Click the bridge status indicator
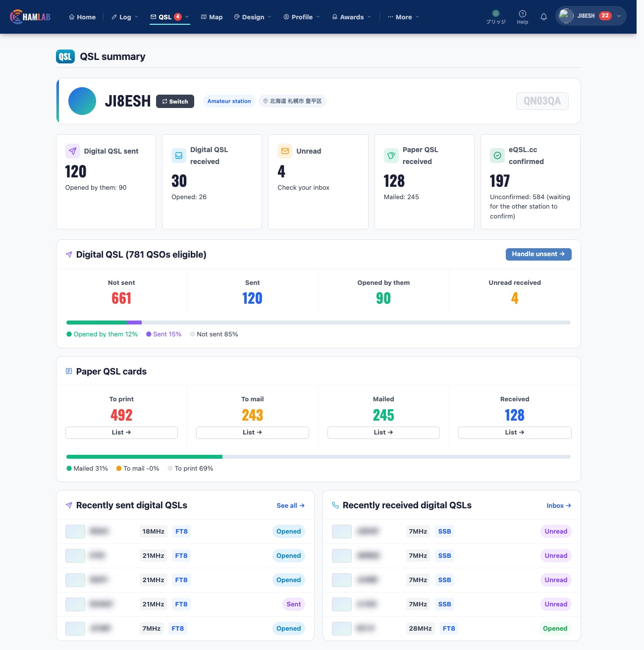 [496, 17]
